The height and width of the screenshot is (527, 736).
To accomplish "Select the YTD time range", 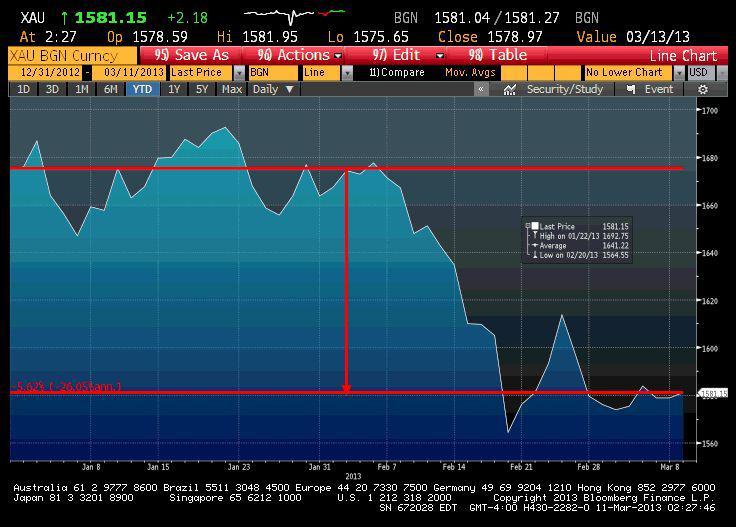I will tap(142, 89).
